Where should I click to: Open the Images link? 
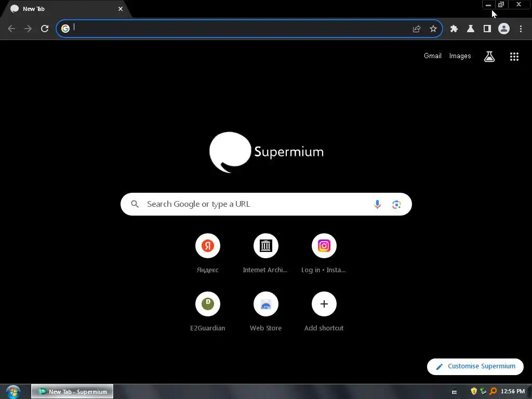pos(460,56)
